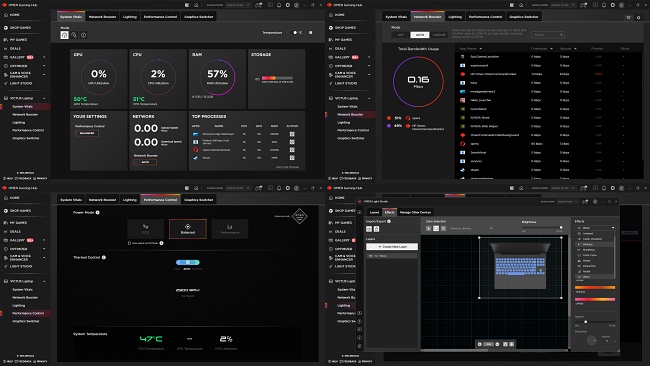This screenshot has height=366, width=650.
Task: Collapse VICTUS Laptop in System Vitals window sidebar
Action: coord(44,98)
